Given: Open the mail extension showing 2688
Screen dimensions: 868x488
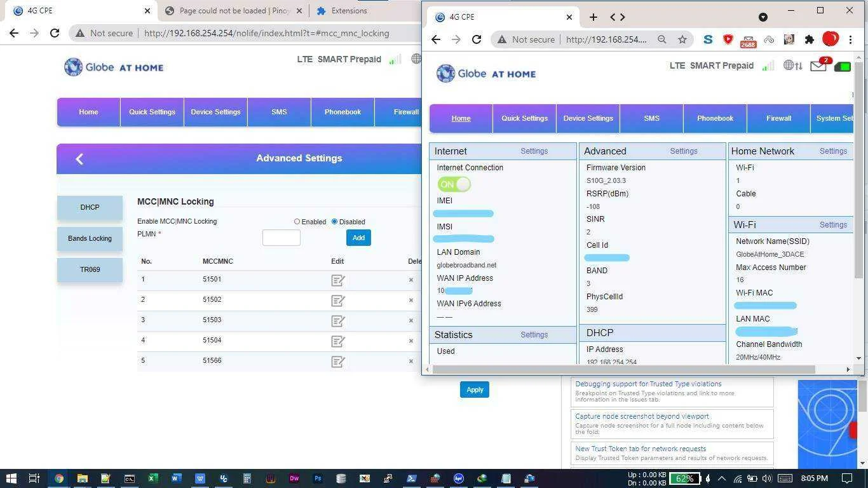Looking at the screenshot, I should [x=748, y=41].
